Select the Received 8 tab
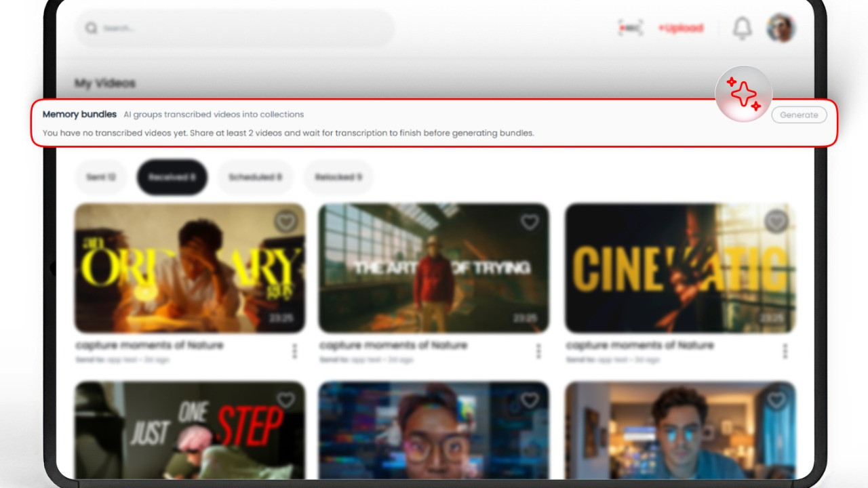868x488 pixels. 172,177
